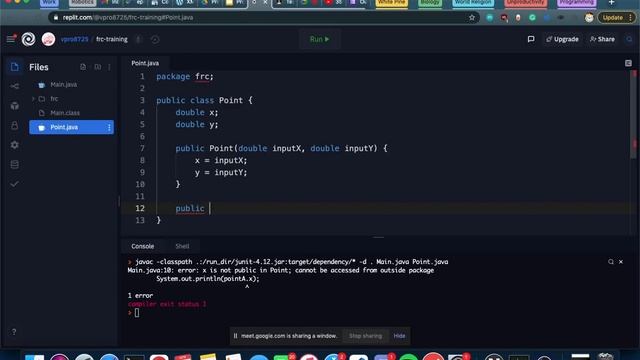The width and height of the screenshot is (640, 360).
Task: Run the program
Action: click(320, 39)
